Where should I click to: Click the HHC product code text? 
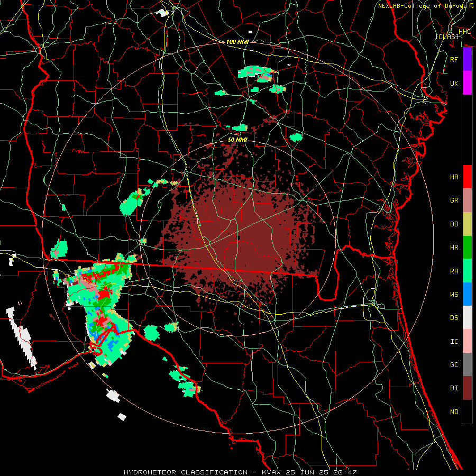tap(464, 31)
